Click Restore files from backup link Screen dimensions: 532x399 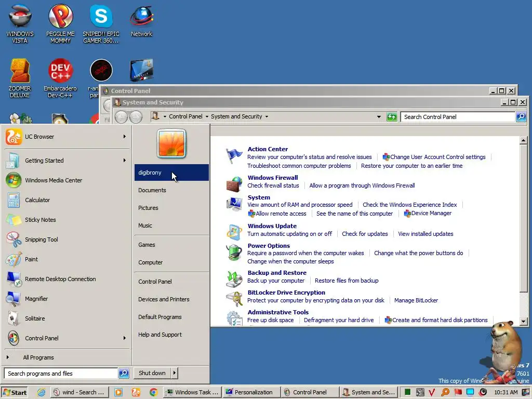click(x=347, y=281)
